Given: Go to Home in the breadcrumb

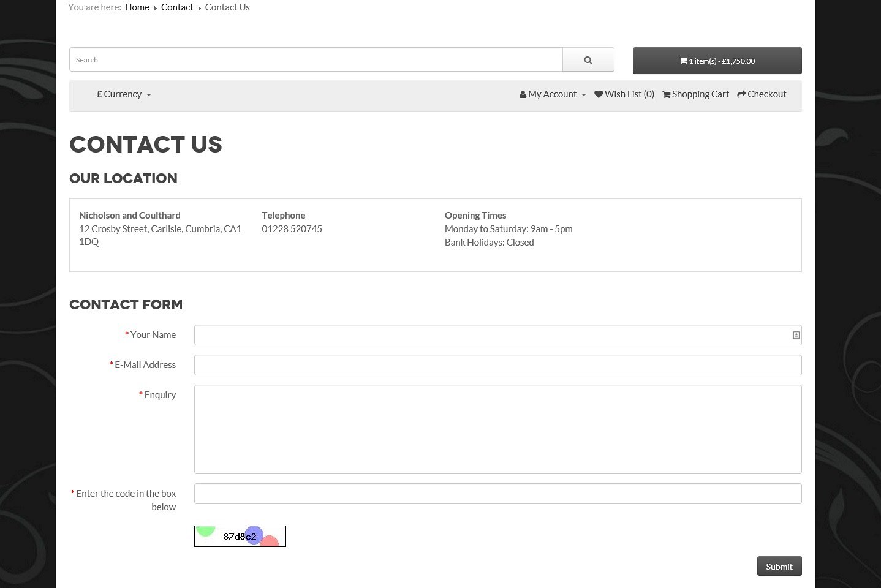Looking at the screenshot, I should [x=137, y=7].
